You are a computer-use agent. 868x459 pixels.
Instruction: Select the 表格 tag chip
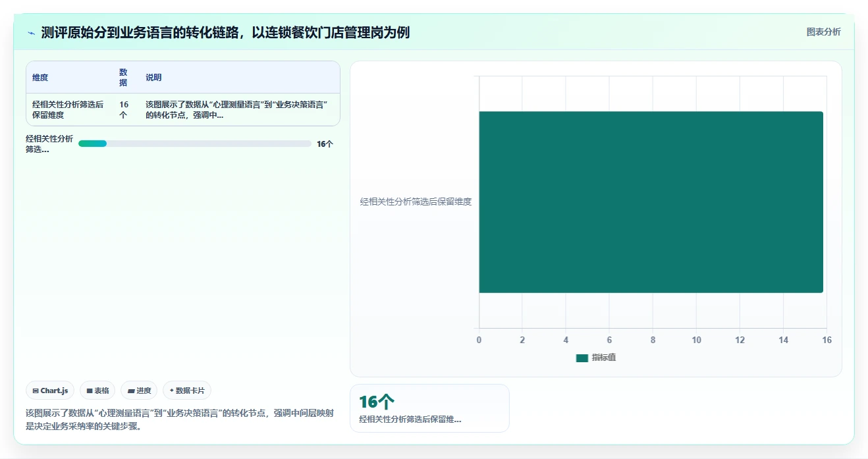pyautogui.click(x=97, y=391)
